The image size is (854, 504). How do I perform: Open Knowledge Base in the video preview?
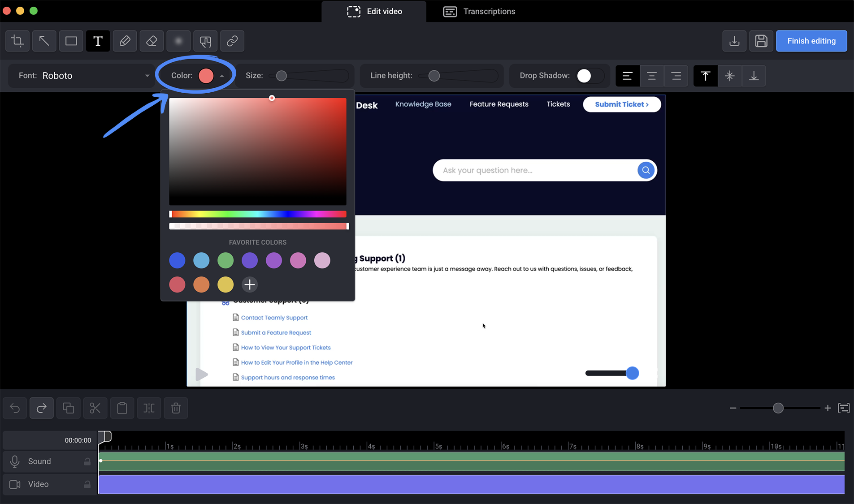(x=423, y=104)
